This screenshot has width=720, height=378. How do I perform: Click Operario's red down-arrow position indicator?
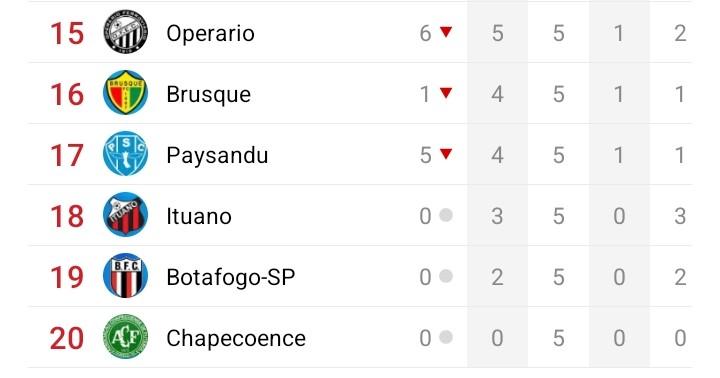click(x=446, y=31)
